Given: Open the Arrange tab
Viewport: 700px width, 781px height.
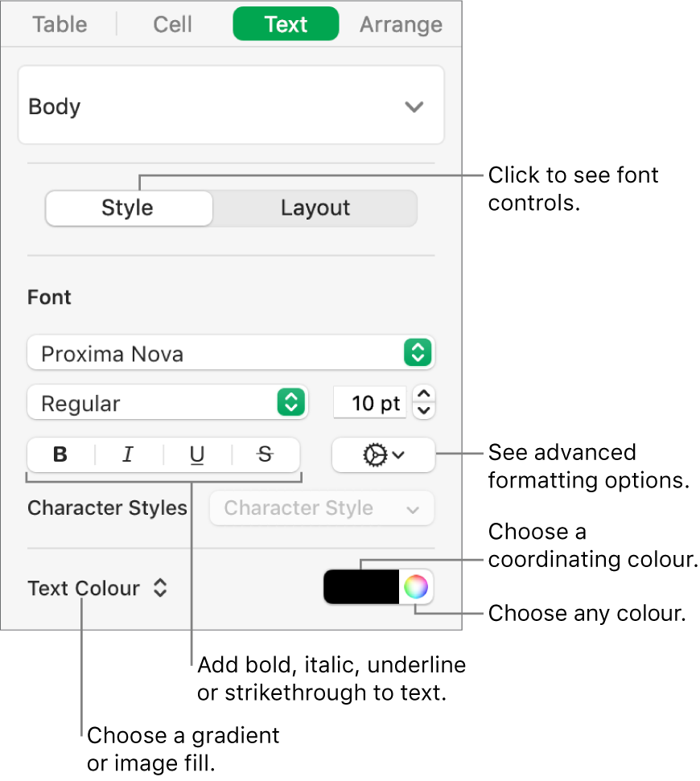Looking at the screenshot, I should pos(401,24).
